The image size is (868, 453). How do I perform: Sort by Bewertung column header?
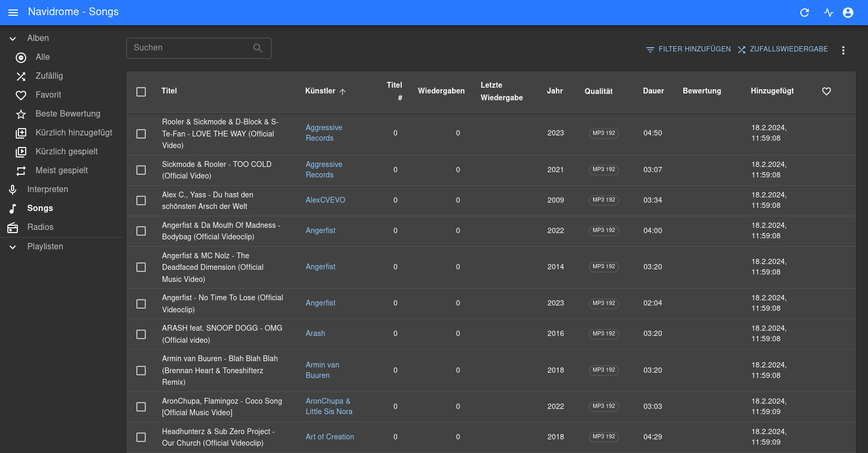tap(702, 91)
